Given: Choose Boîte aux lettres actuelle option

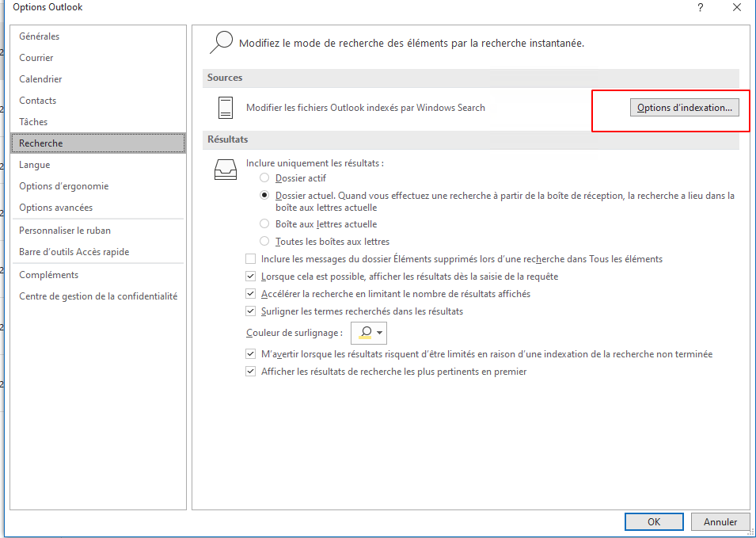Looking at the screenshot, I should pos(264,224).
